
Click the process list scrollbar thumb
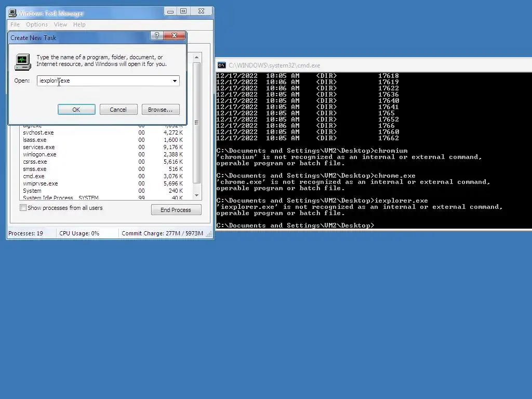[196, 123]
